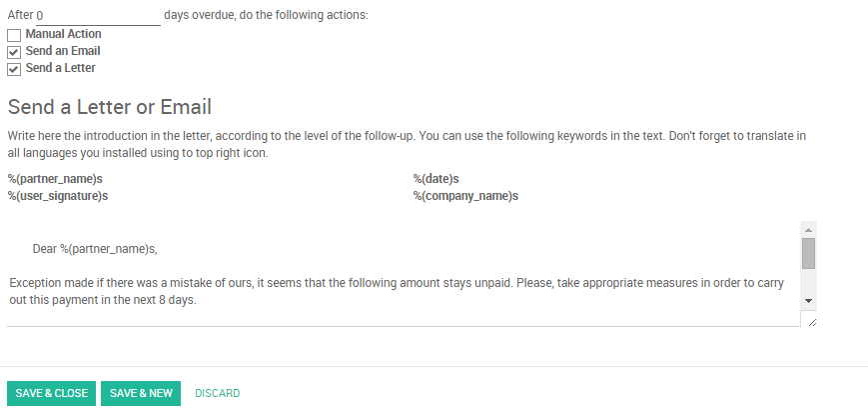Image resolution: width=868 pixels, height=413 pixels.
Task: Click the days overdue number field
Action: pos(97,16)
